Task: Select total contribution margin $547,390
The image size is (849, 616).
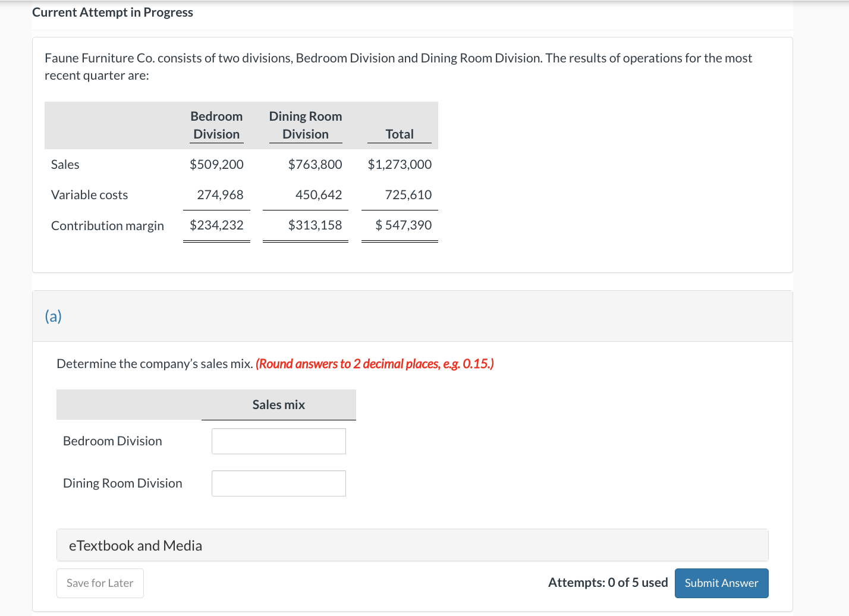Action: 404,225
